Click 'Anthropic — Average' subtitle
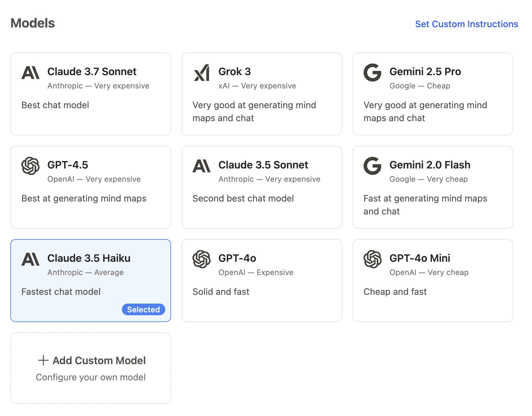The width and height of the screenshot is (532, 416). tap(86, 272)
